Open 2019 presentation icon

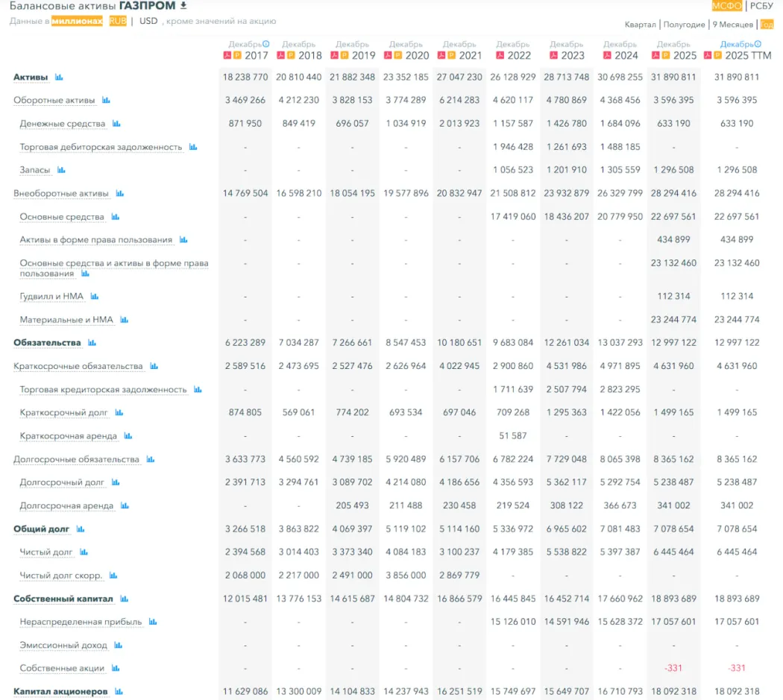point(344,55)
